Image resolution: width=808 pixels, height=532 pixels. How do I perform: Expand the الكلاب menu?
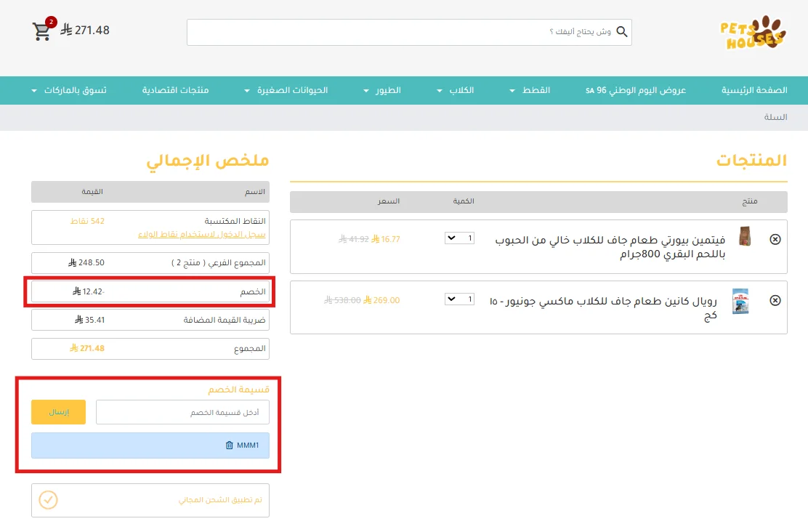456,90
